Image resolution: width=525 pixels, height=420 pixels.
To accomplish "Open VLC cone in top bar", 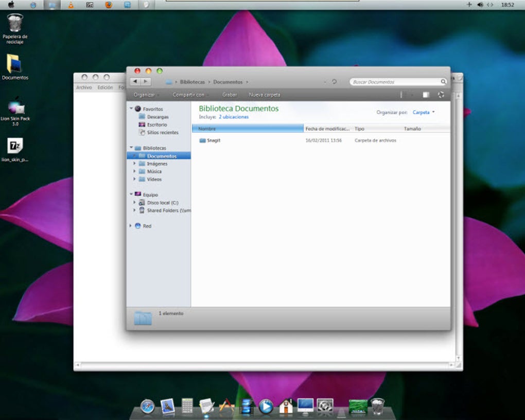I will (71, 5).
